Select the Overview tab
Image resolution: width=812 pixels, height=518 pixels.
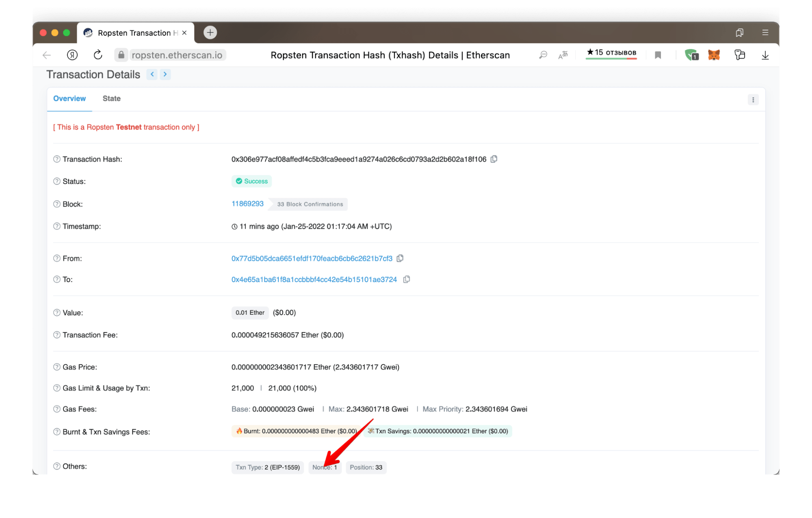(x=68, y=99)
